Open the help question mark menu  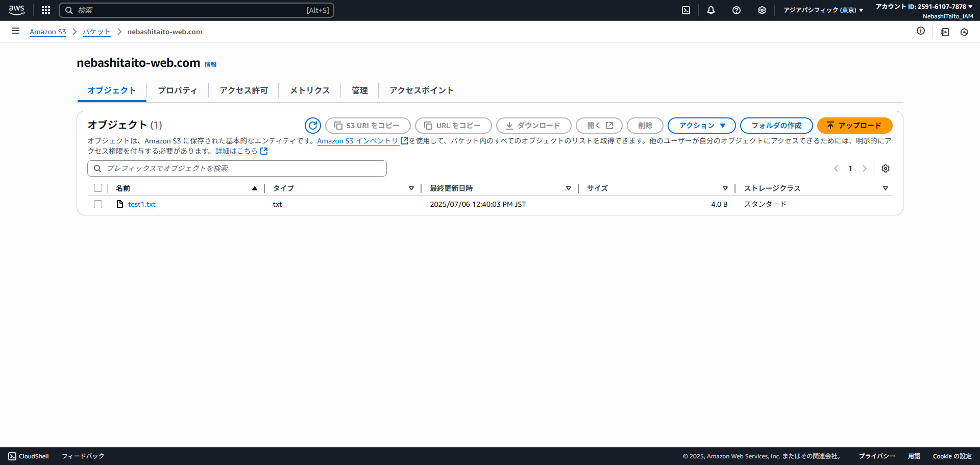pyautogui.click(x=737, y=10)
